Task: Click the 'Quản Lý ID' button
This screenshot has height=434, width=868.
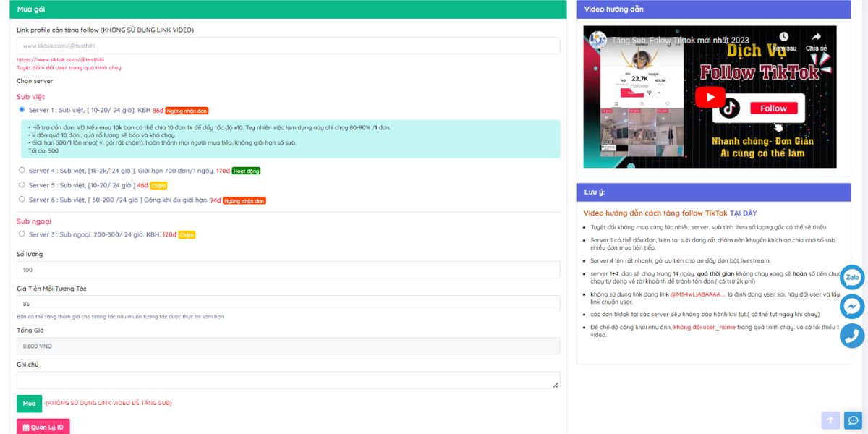Action: click(43, 427)
